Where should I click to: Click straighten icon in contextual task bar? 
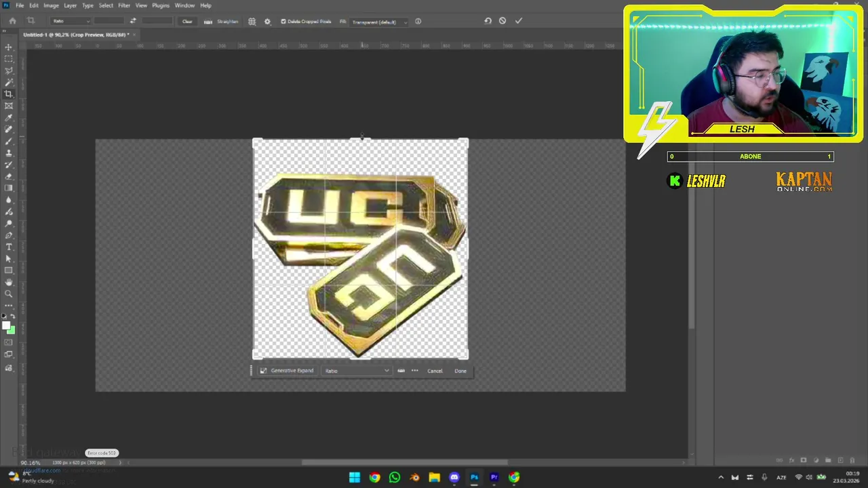(401, 371)
